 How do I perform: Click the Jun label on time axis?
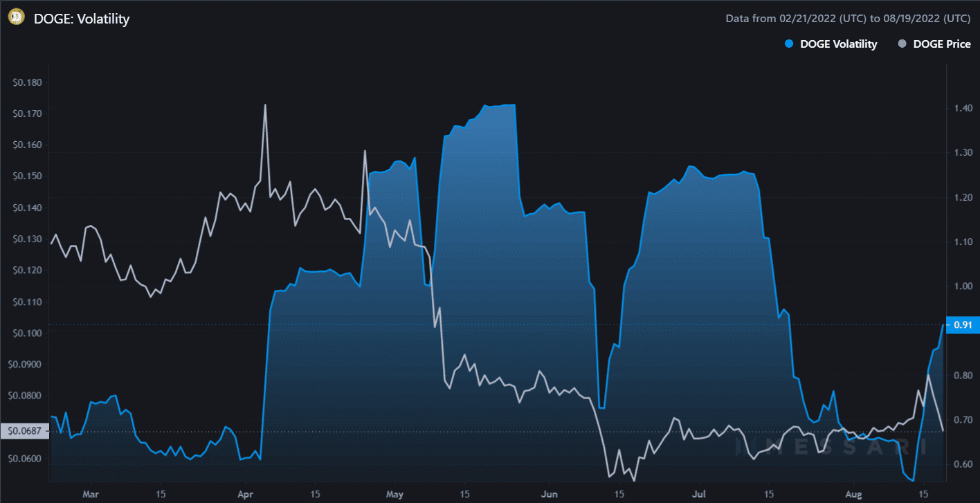point(549,495)
